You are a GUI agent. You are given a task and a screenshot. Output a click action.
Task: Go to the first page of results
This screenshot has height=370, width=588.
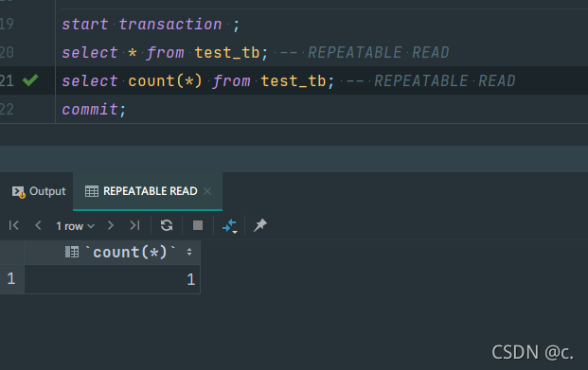click(13, 225)
